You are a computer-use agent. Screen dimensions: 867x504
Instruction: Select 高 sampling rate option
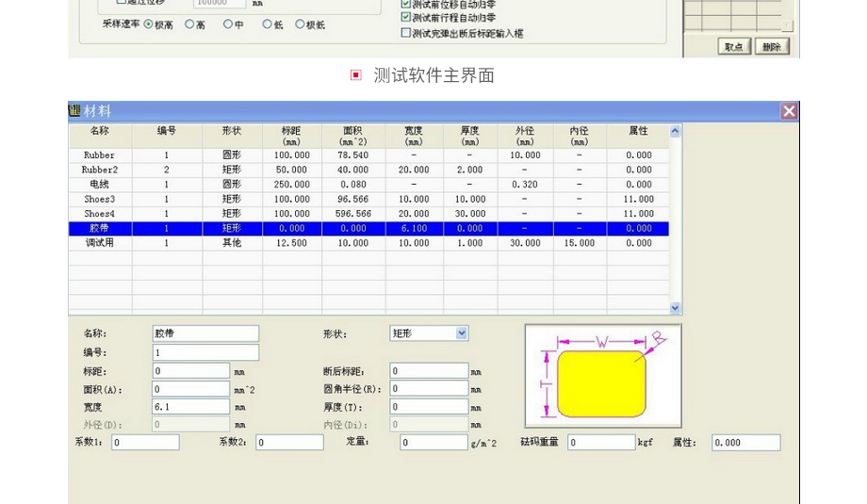click(189, 24)
